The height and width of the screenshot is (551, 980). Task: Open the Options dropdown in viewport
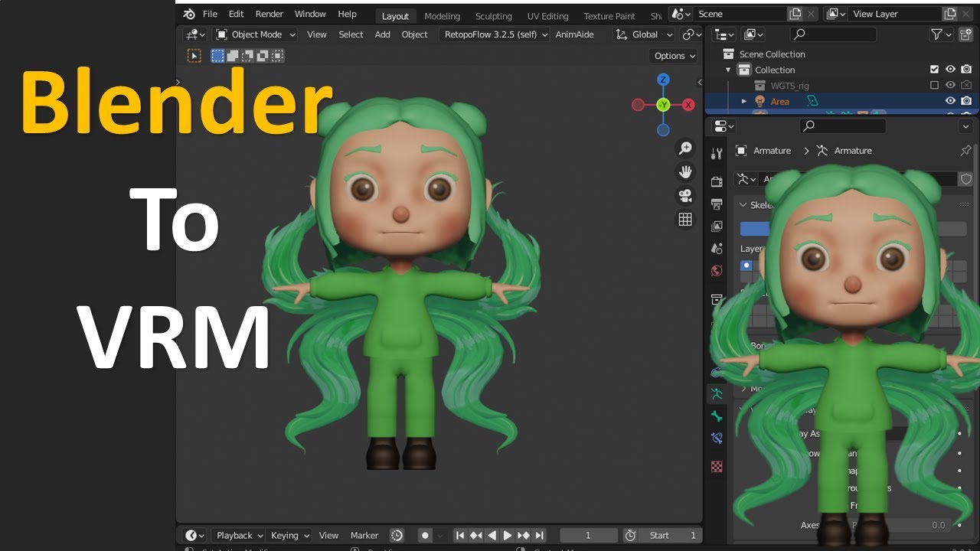(x=674, y=56)
